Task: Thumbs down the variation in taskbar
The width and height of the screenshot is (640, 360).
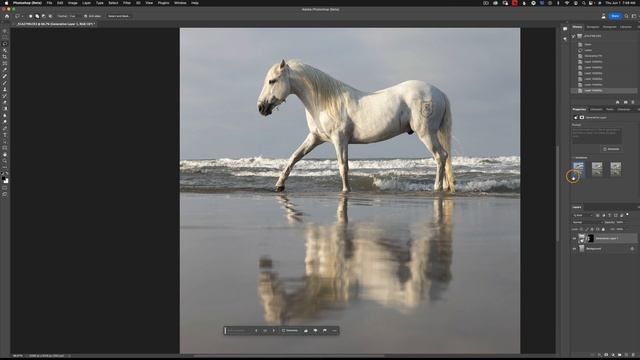Action: [315, 331]
